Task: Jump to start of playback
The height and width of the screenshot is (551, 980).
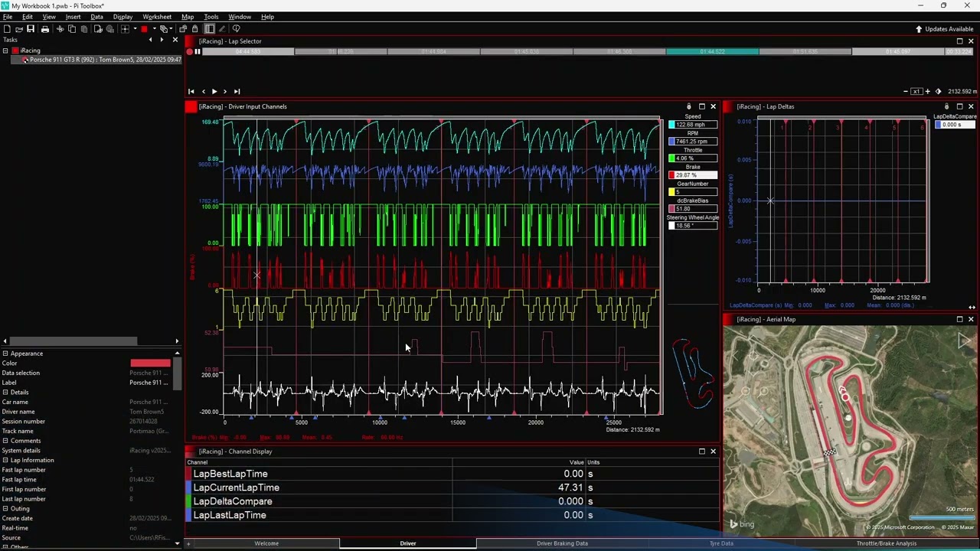Action: [191, 92]
